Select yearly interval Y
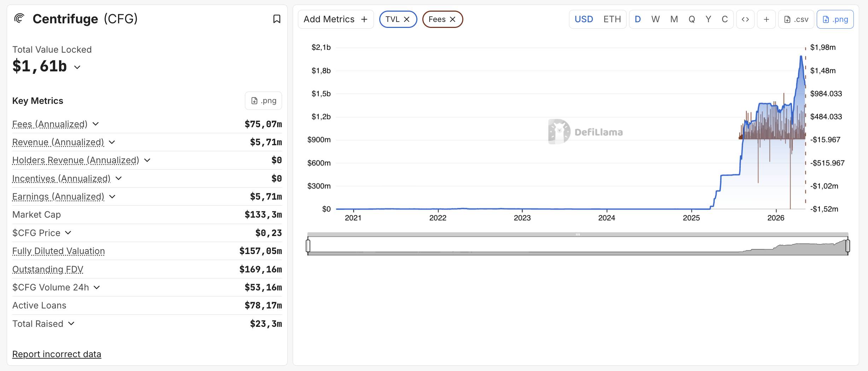 [x=708, y=19]
